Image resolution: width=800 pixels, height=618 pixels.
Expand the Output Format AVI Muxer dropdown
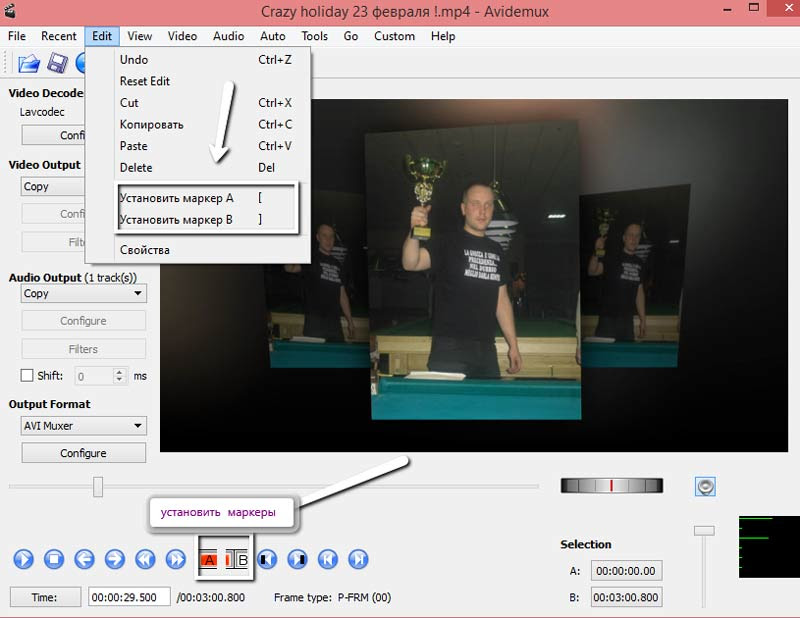84,426
